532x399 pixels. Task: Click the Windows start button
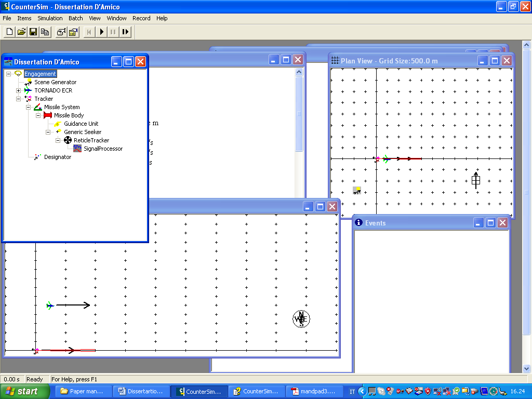point(25,391)
